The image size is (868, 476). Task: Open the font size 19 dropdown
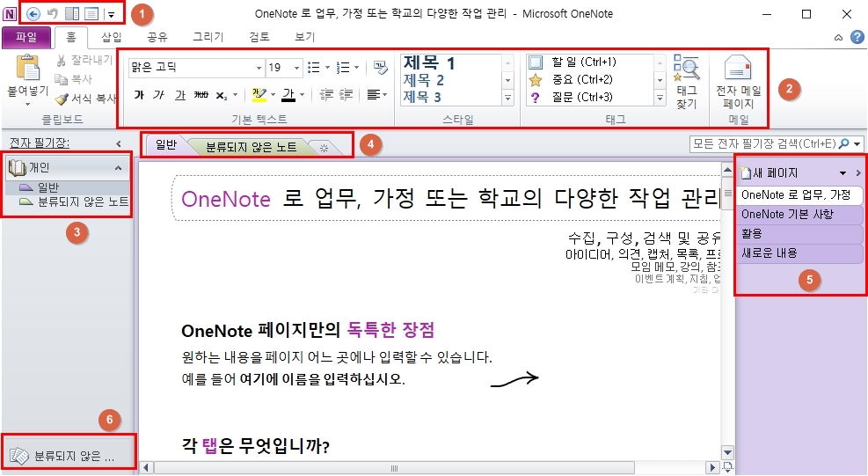pyautogui.click(x=296, y=68)
